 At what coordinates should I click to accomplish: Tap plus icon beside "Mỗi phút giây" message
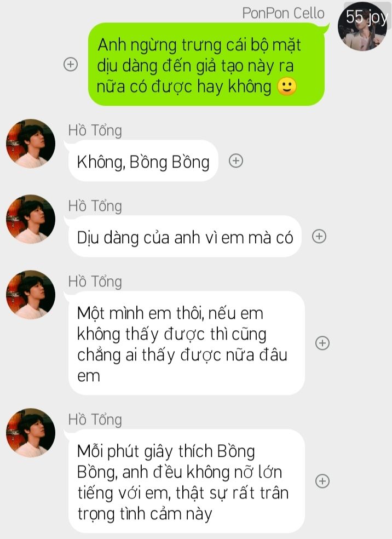(x=322, y=481)
